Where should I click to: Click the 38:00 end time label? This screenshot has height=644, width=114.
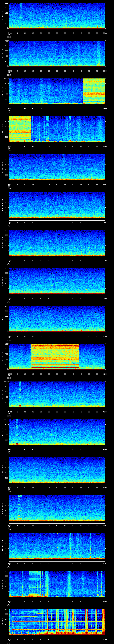(105, 260)
